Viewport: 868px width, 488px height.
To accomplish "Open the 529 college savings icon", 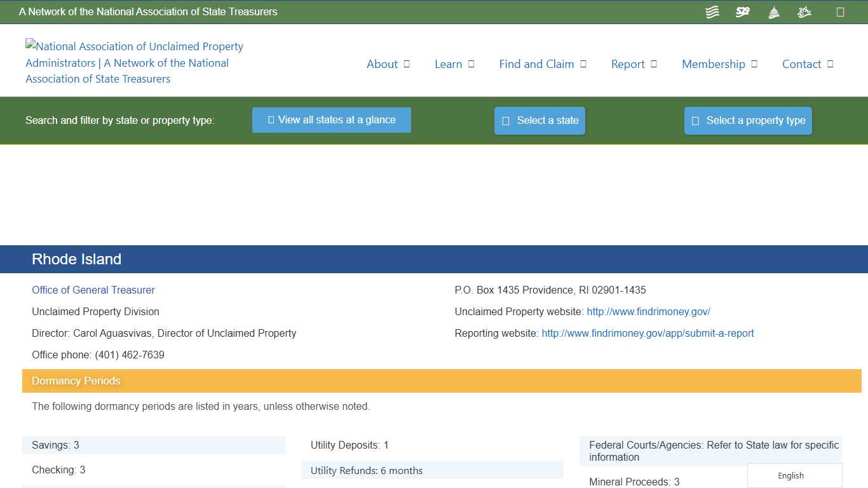I will coord(742,11).
